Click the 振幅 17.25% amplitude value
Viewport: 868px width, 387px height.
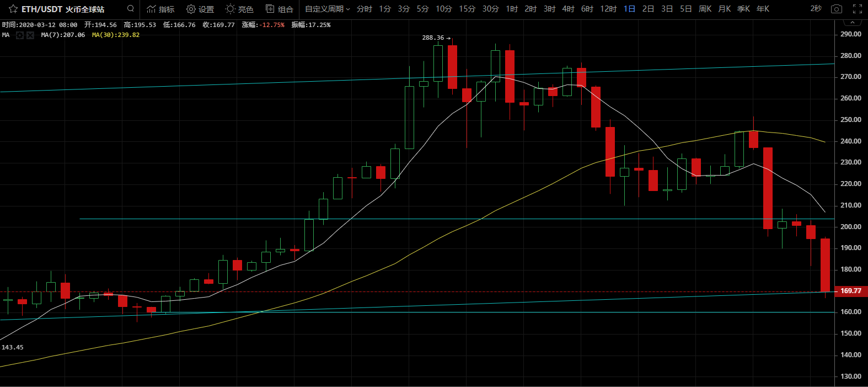point(311,25)
